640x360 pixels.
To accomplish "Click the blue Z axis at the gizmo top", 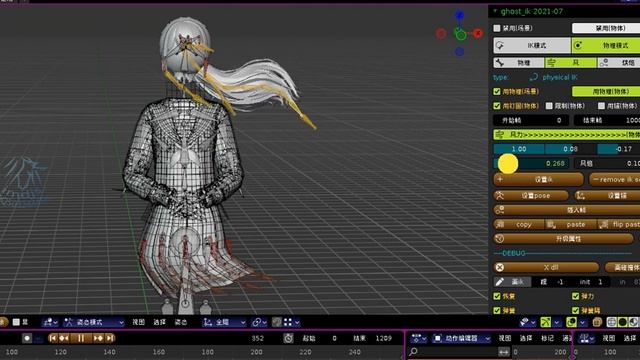I will click(460, 16).
